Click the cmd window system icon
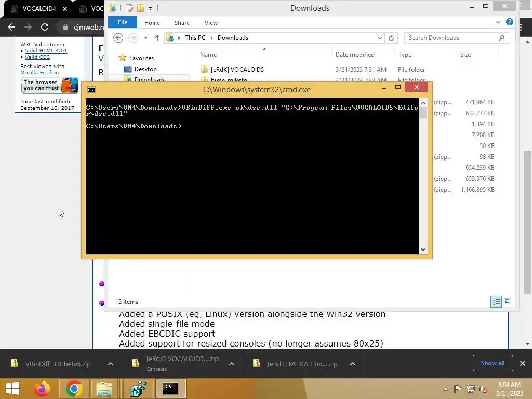The height and width of the screenshot is (399, 532). (x=91, y=89)
